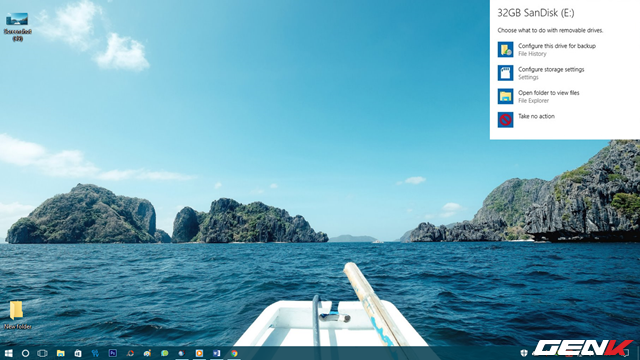Launch Photoshop from the taskbar
The image size is (640, 360).
click(x=113, y=353)
